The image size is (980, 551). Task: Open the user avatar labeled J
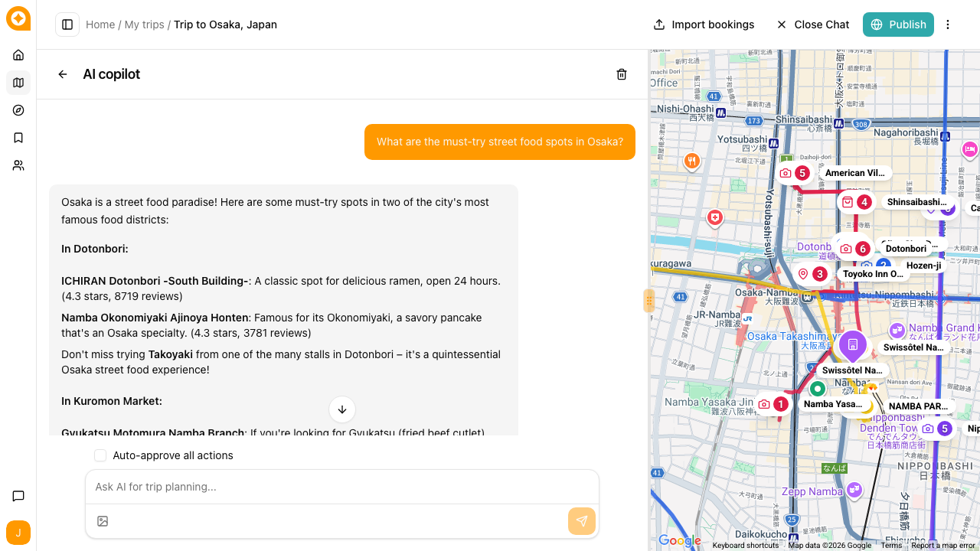[18, 533]
